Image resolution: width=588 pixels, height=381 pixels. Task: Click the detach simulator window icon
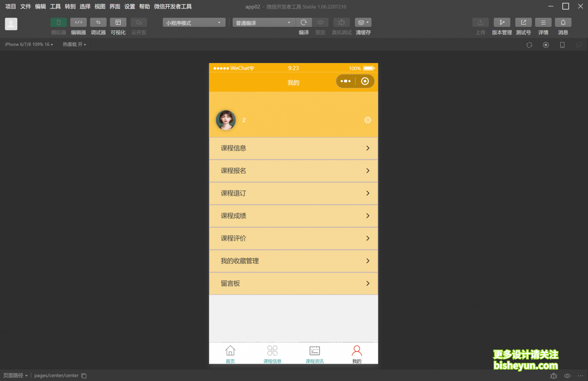tap(579, 45)
